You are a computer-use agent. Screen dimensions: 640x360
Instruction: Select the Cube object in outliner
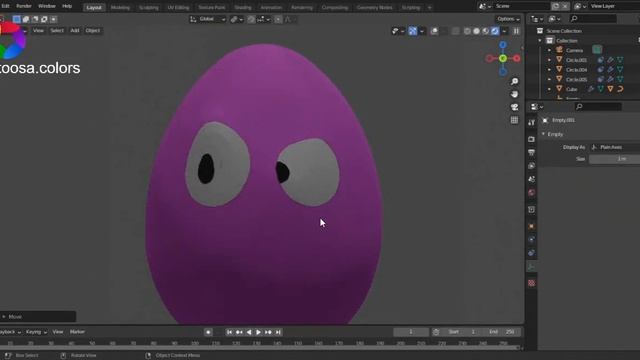coord(571,89)
